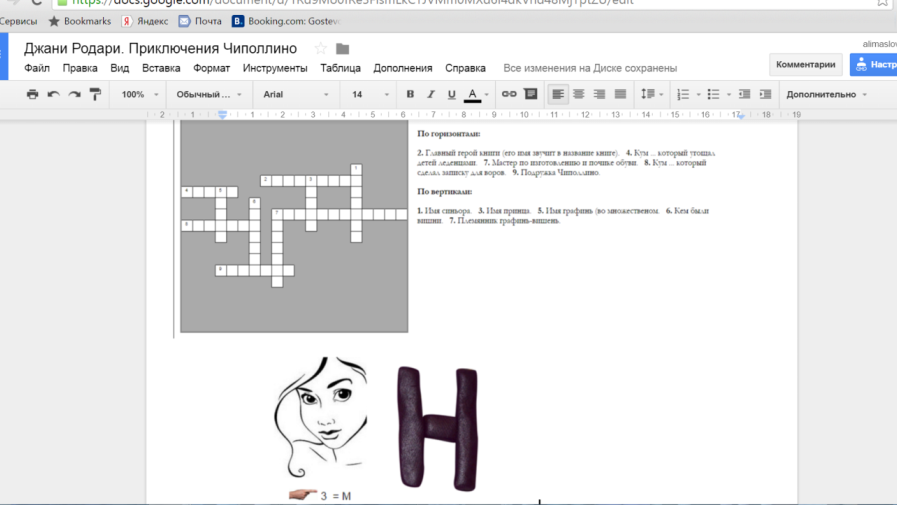Toggle italic formatting

coord(431,94)
